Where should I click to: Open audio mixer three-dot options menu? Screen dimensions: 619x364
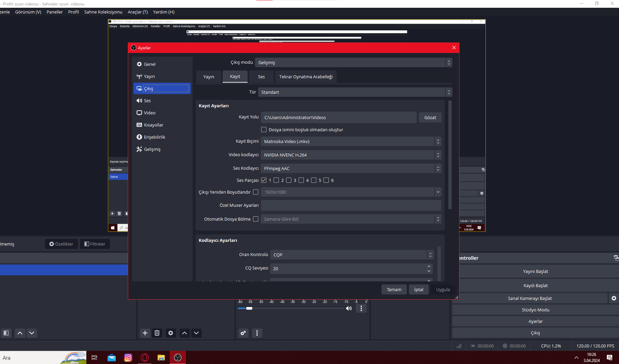[x=361, y=308]
